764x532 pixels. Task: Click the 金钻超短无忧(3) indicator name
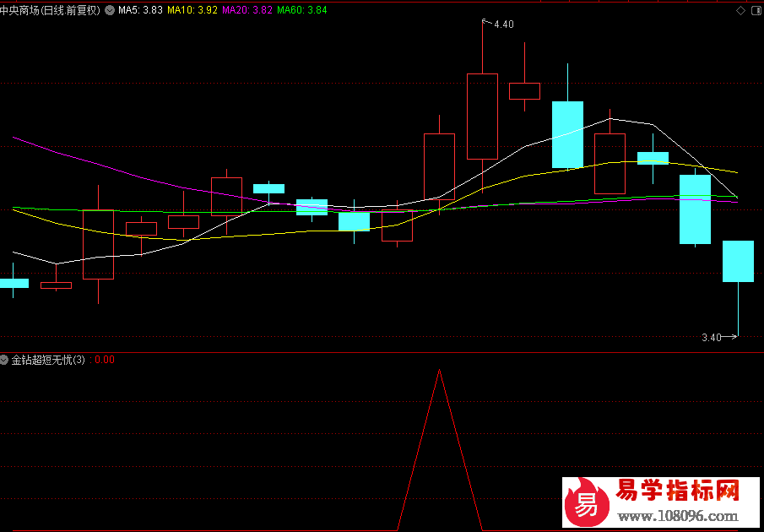pyautogui.click(x=48, y=360)
